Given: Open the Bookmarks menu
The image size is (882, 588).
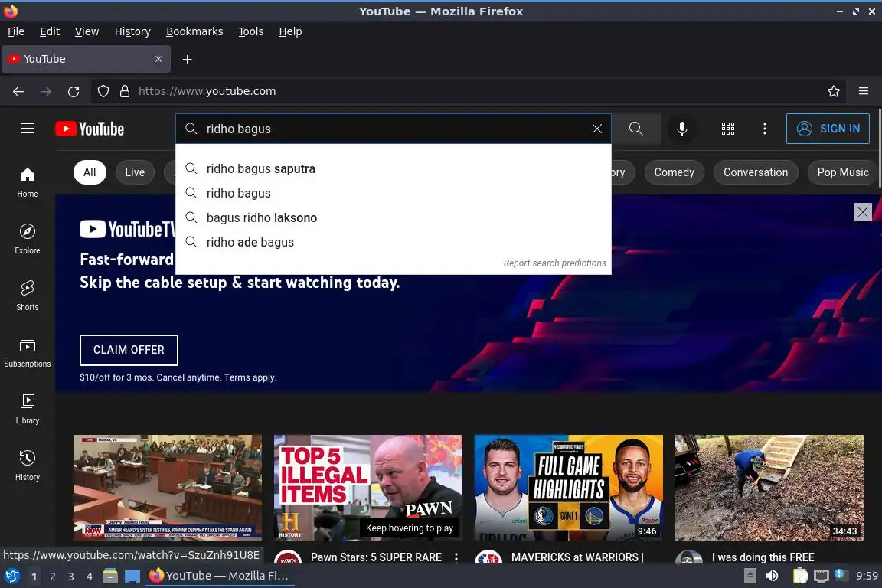Looking at the screenshot, I should [x=194, y=31].
